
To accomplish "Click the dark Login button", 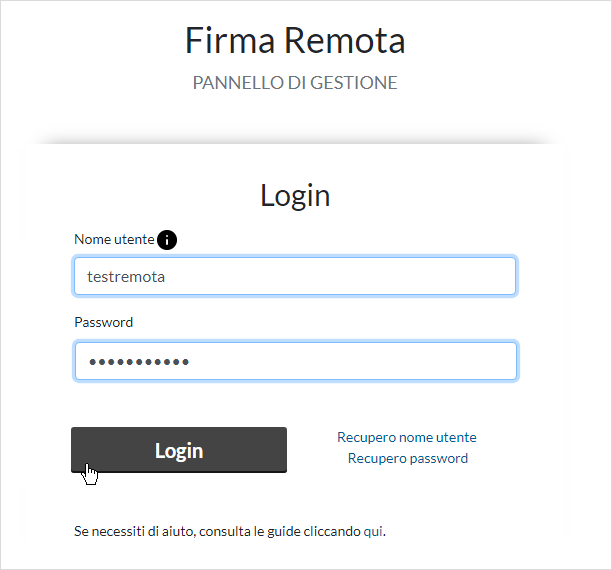I will [179, 450].
